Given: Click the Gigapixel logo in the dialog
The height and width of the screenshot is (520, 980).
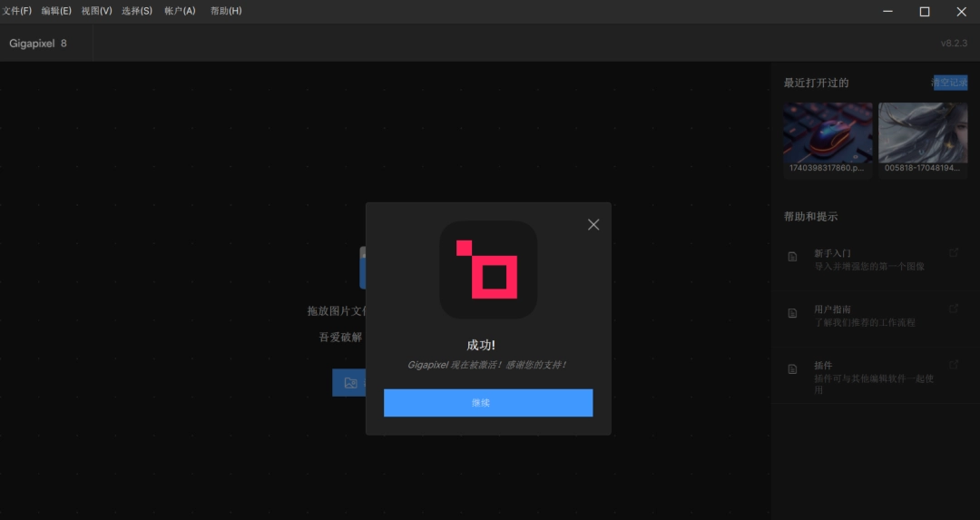Looking at the screenshot, I should 488,270.
